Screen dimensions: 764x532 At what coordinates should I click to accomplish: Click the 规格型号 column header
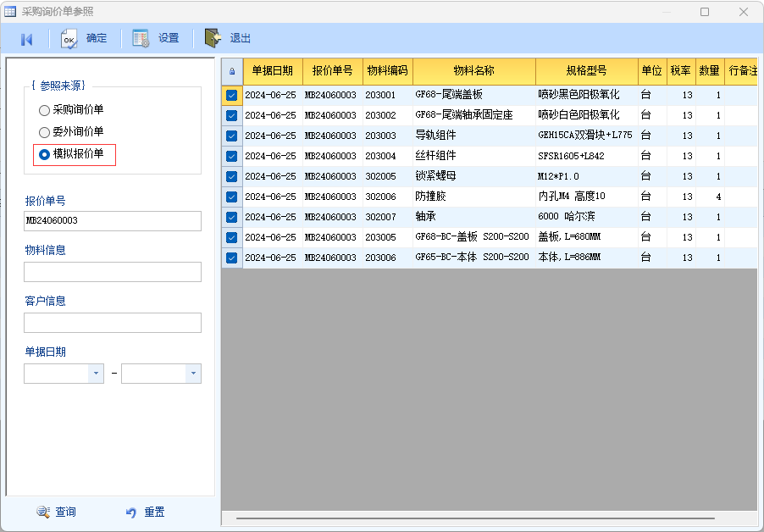click(587, 71)
